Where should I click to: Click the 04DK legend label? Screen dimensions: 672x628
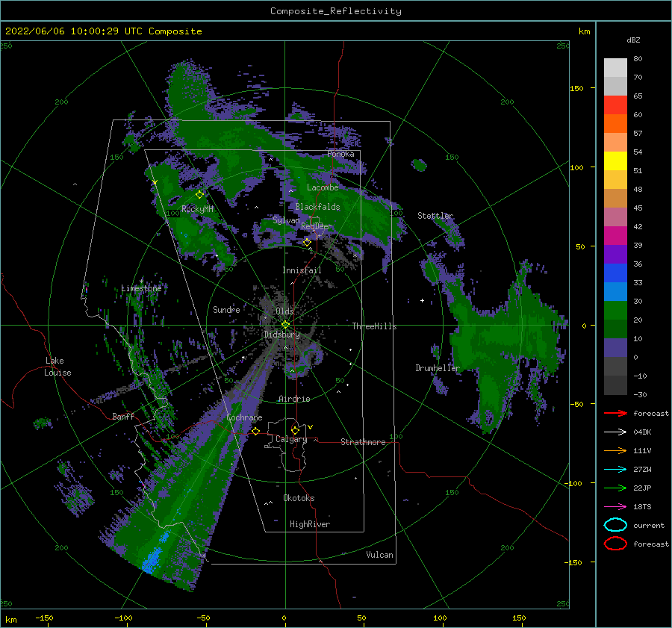[x=642, y=432]
